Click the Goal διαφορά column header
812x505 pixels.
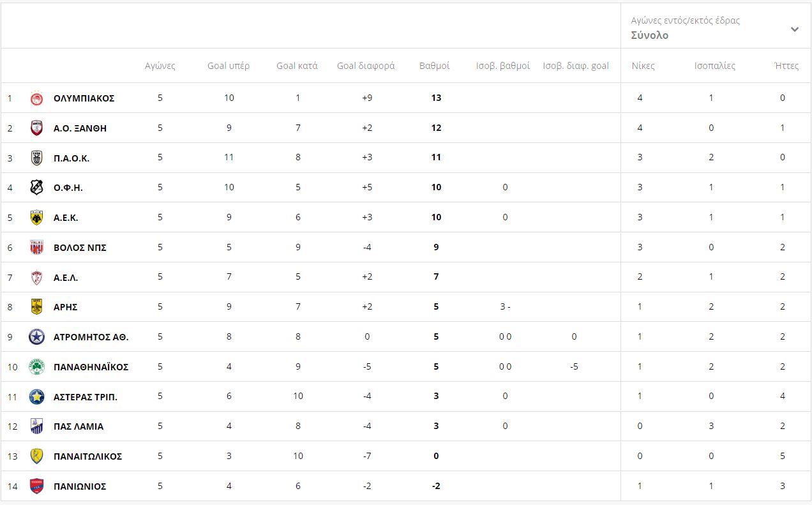366,66
